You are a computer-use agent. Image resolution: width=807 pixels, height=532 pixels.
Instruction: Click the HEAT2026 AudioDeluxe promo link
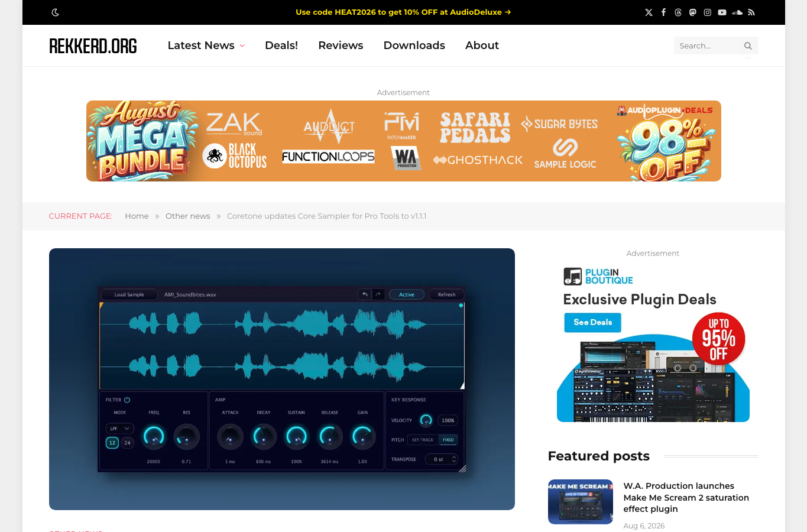pyautogui.click(x=403, y=12)
